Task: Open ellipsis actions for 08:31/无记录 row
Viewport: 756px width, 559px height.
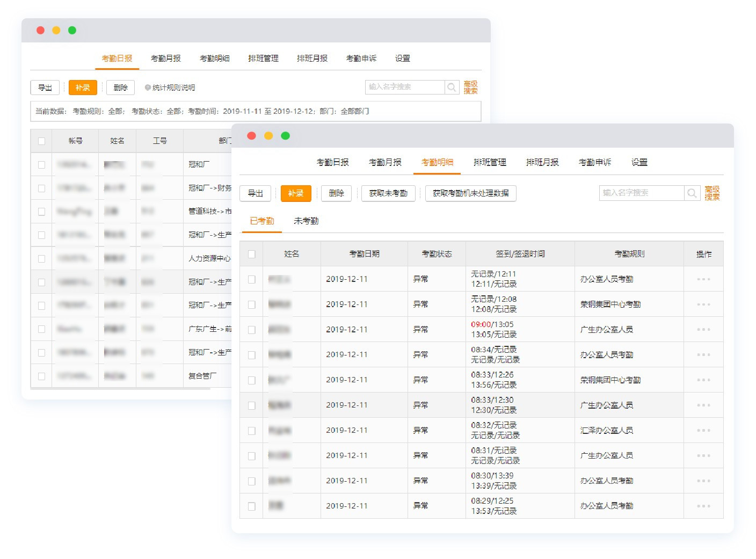Action: [x=703, y=456]
